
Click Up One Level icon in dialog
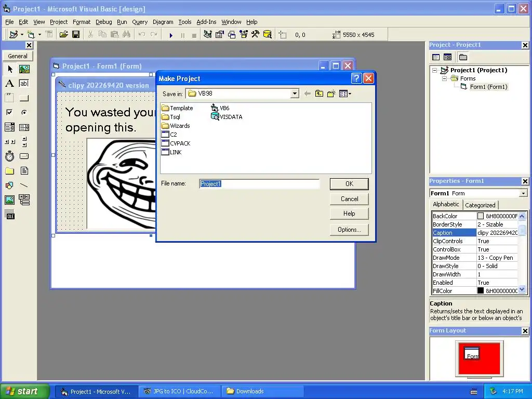319,94
